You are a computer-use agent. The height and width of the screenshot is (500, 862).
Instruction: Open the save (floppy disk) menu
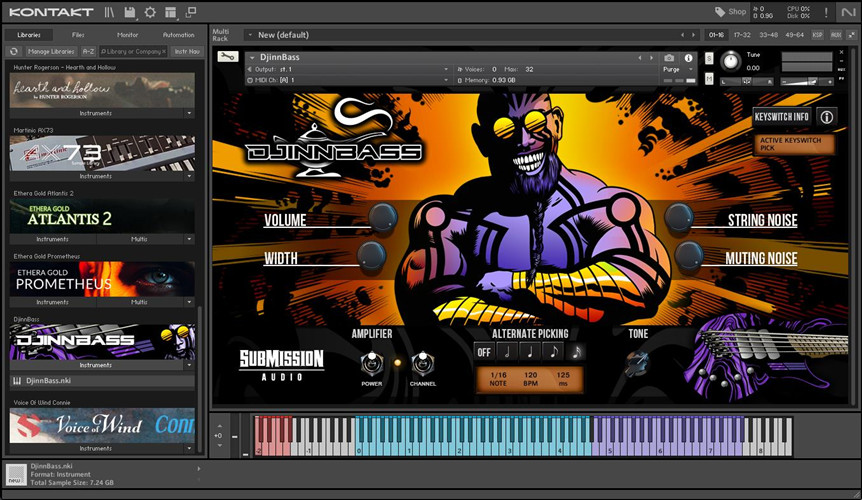(x=130, y=12)
